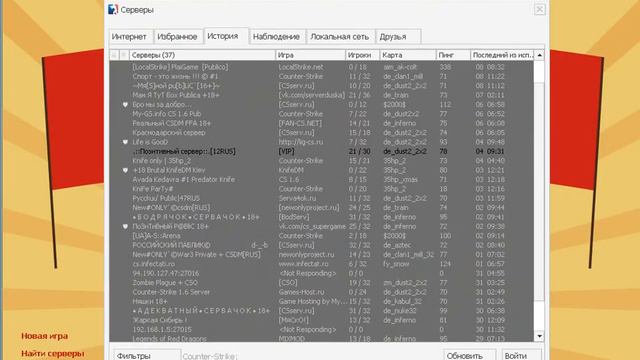640x360 pixels.
Task: Click Найти серверы in the main menu
Action: click(53, 353)
